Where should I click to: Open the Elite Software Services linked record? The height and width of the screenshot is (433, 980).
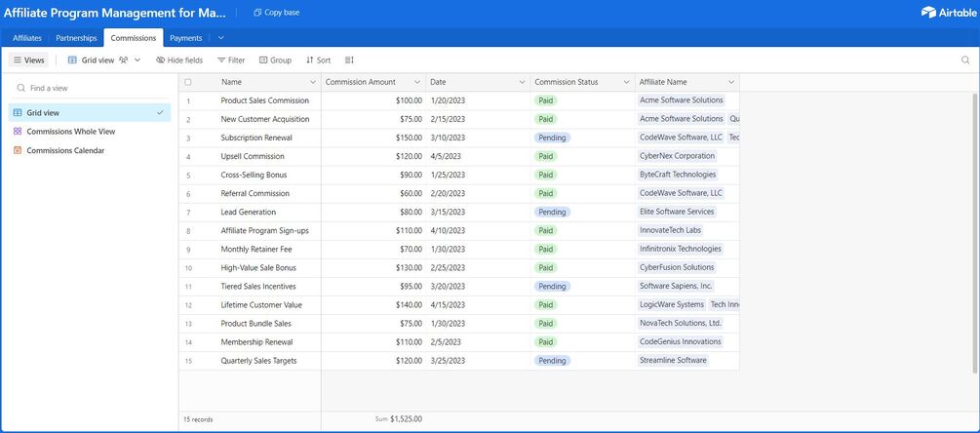pyautogui.click(x=677, y=212)
